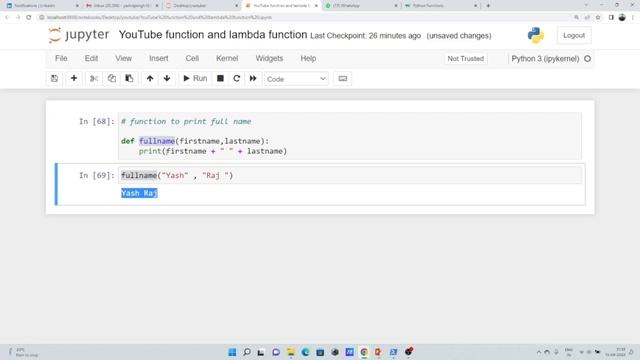Open the cell type dropdown showing Code

click(x=296, y=79)
